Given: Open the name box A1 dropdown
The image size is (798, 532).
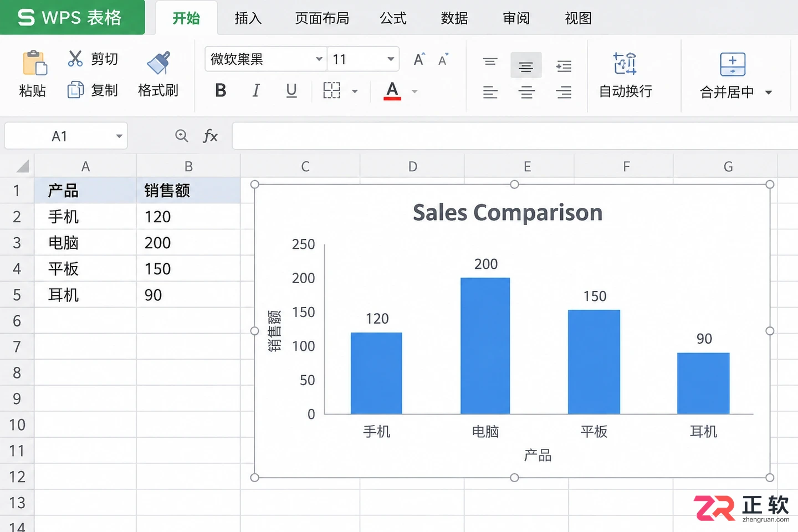Looking at the screenshot, I should point(119,136).
